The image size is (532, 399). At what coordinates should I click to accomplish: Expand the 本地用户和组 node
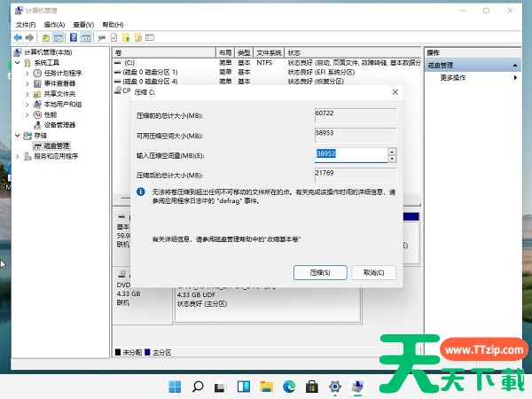(x=27, y=105)
